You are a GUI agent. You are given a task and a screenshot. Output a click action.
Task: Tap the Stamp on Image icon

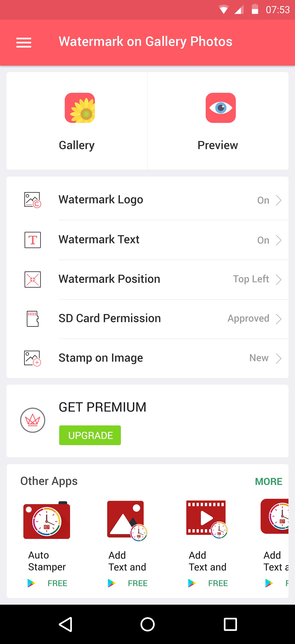pyautogui.click(x=33, y=358)
